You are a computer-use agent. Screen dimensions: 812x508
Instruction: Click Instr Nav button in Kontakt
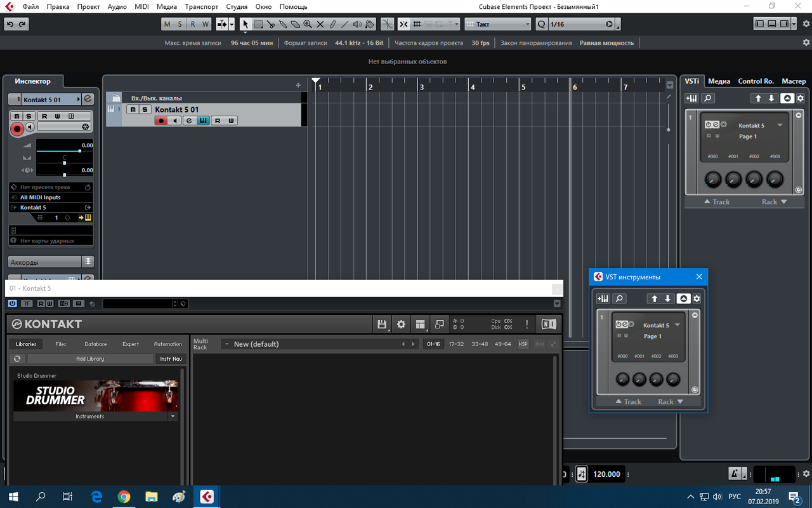171,359
